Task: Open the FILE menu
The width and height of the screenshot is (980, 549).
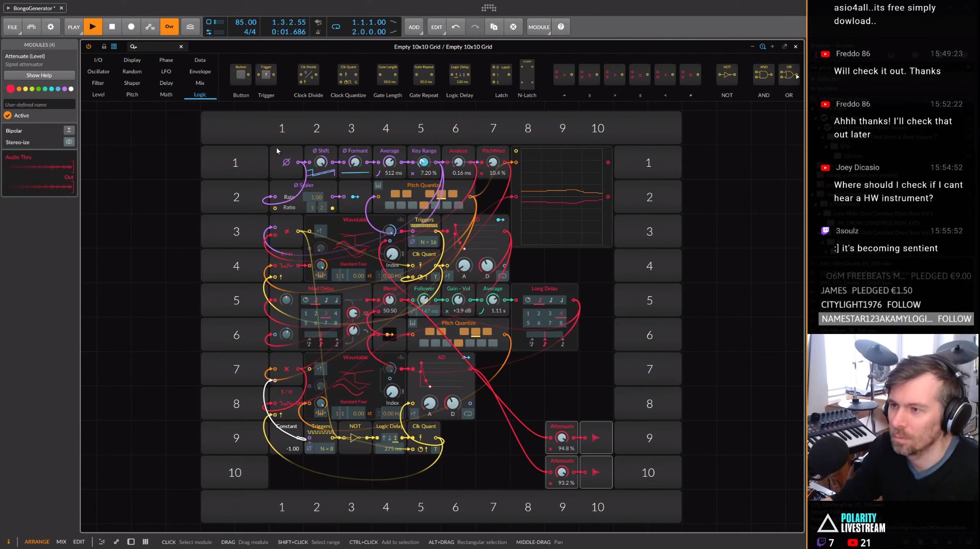Action: 12,27
